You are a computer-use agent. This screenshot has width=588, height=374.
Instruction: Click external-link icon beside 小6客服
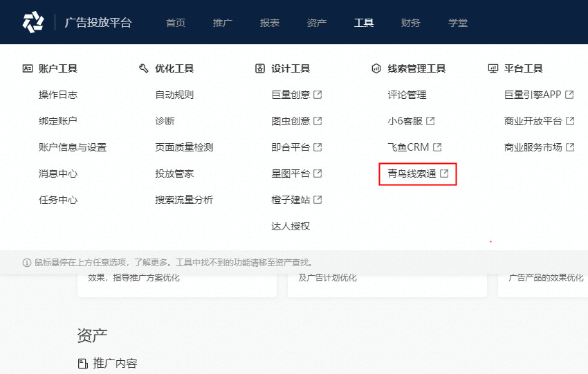[x=430, y=121]
